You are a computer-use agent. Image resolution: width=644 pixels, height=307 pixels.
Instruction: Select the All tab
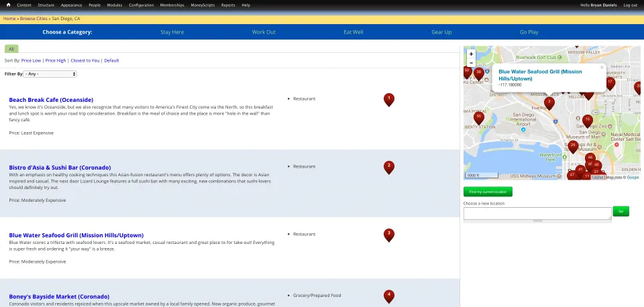point(11,49)
